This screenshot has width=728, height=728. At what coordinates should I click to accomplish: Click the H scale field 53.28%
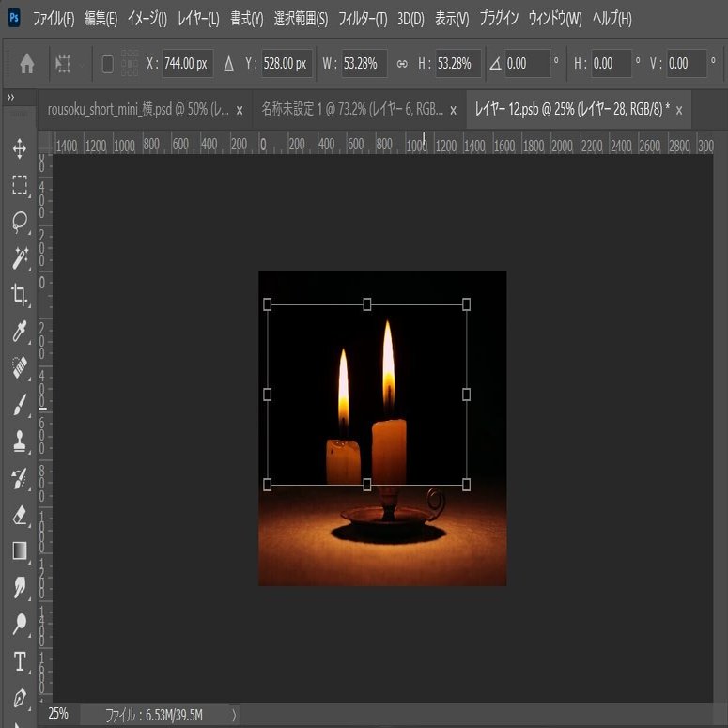click(x=458, y=64)
